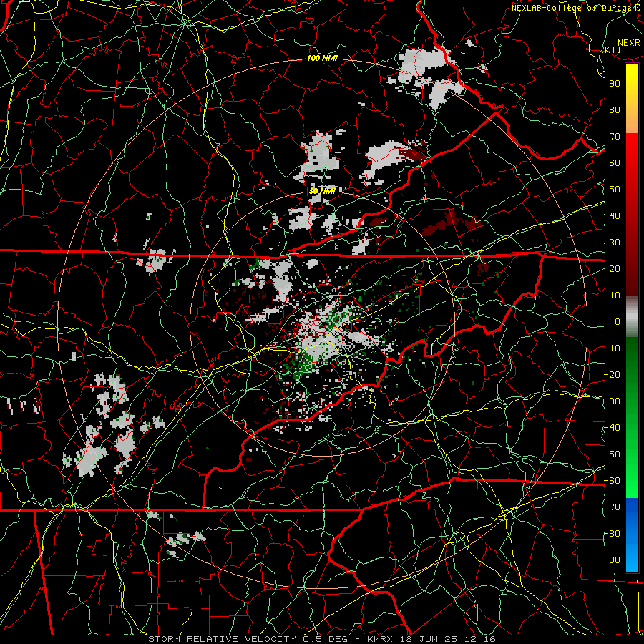Click the KT units label above scale
644x644 pixels.
click(611, 49)
